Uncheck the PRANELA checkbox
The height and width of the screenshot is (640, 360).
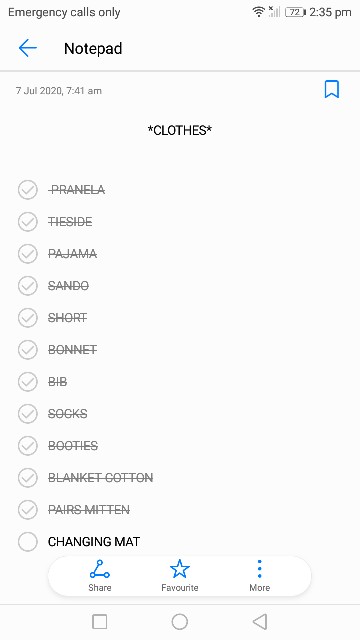point(28,190)
